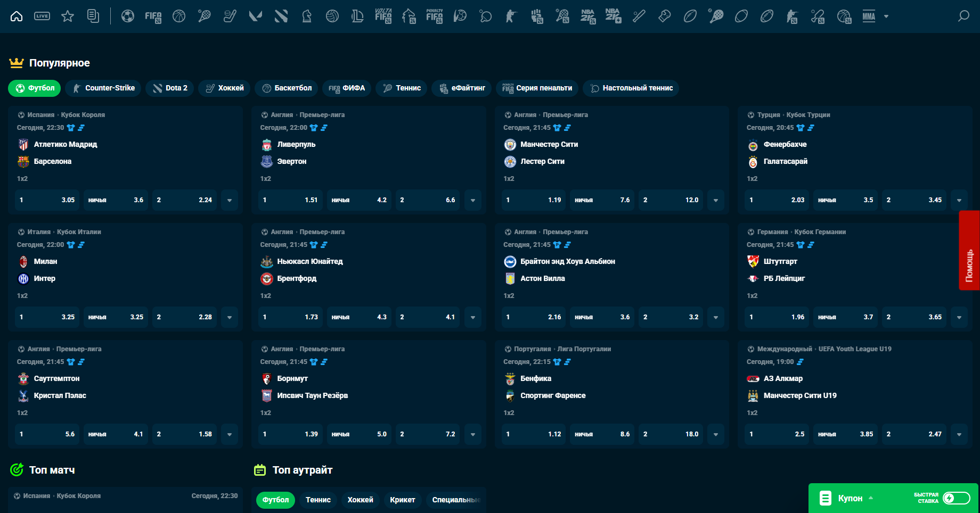Switch to the Серия пенальти tab

coord(537,88)
